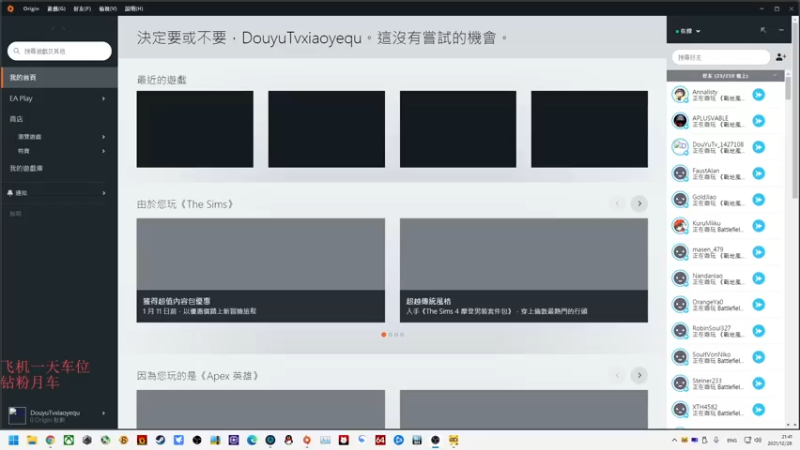Join SoulfVonNiko's game via blue arrow icon
Image resolution: width=800 pixels, height=450 pixels.
coord(759,357)
